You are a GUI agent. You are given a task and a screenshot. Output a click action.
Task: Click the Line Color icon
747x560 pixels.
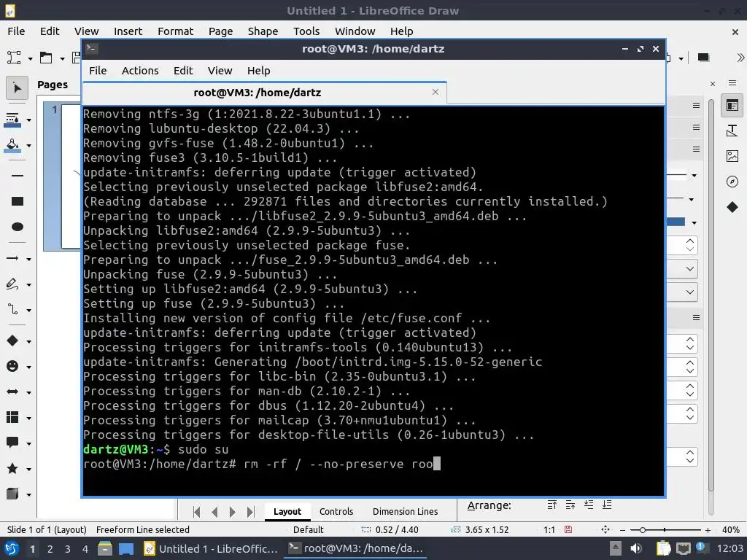point(13,120)
